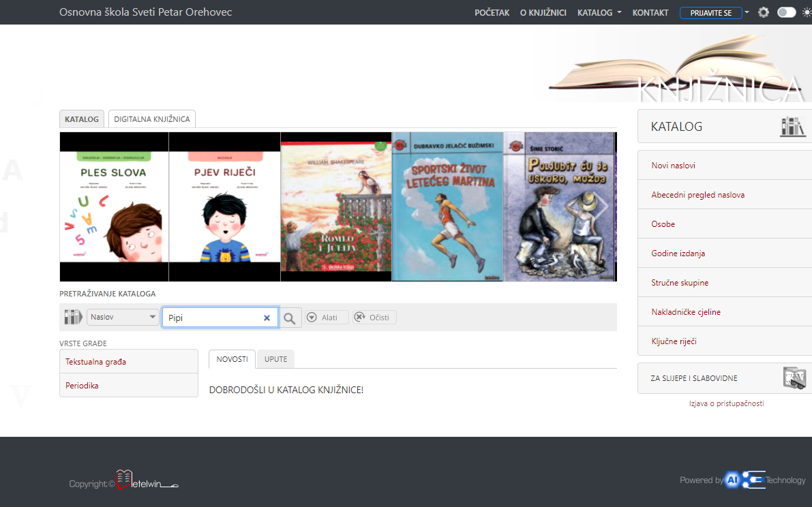Open O KNJIŽNICI page

543,12
